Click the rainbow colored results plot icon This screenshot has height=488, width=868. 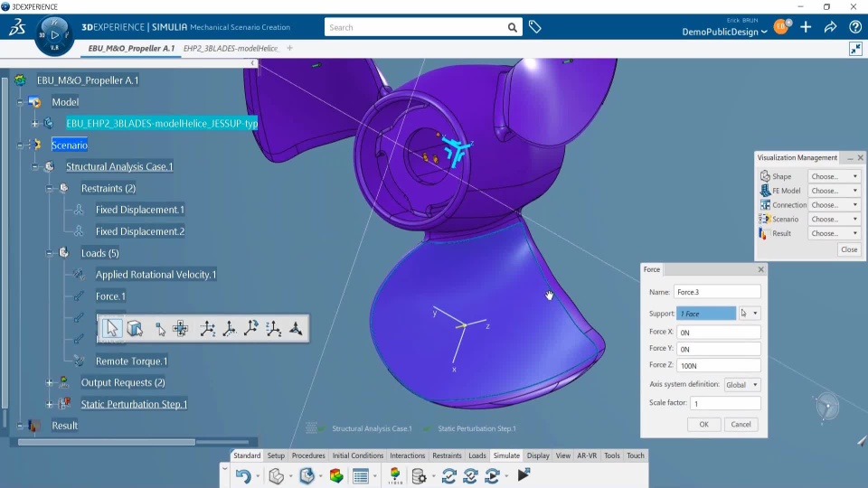coord(336,476)
